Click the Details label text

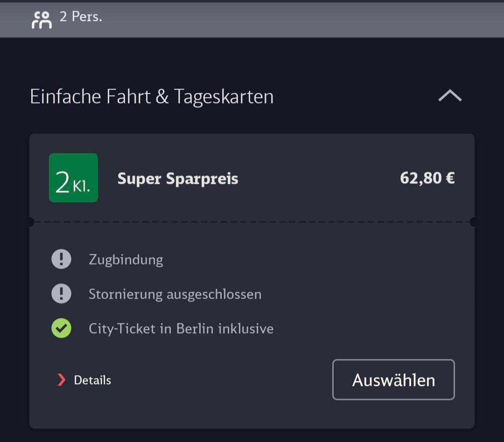pos(92,380)
